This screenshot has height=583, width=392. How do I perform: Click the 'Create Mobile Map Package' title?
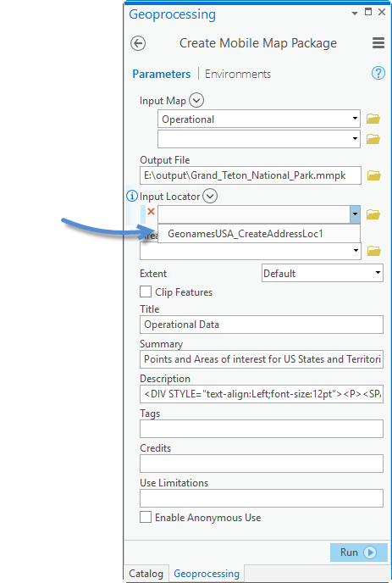tap(258, 43)
